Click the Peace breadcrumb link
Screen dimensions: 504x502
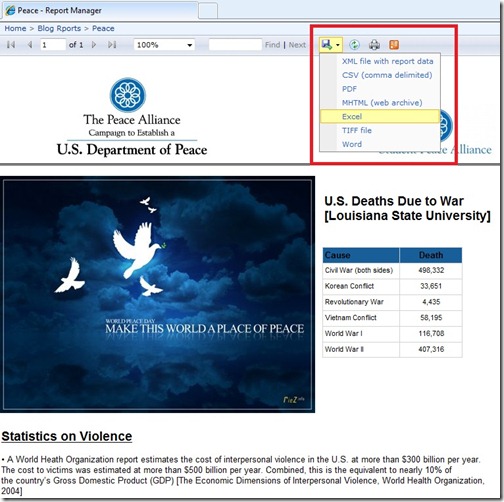click(103, 28)
